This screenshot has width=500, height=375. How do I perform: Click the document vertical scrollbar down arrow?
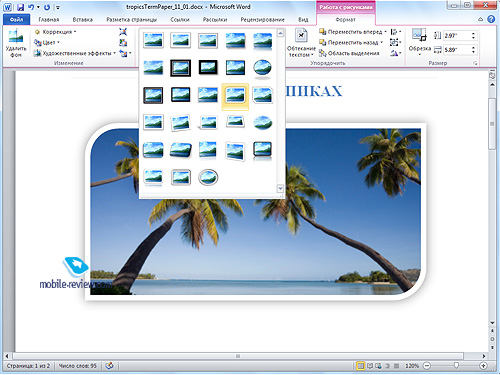tap(492, 323)
